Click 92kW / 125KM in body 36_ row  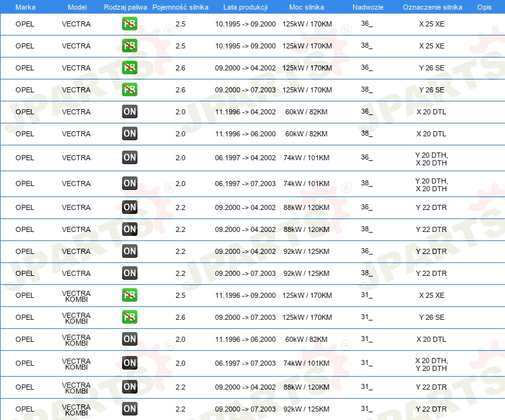[306, 251]
